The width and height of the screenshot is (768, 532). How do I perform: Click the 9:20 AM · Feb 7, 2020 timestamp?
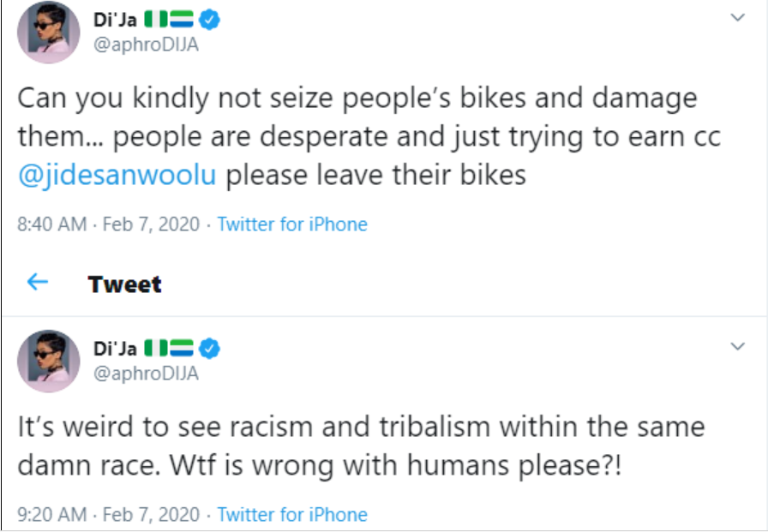[108, 514]
